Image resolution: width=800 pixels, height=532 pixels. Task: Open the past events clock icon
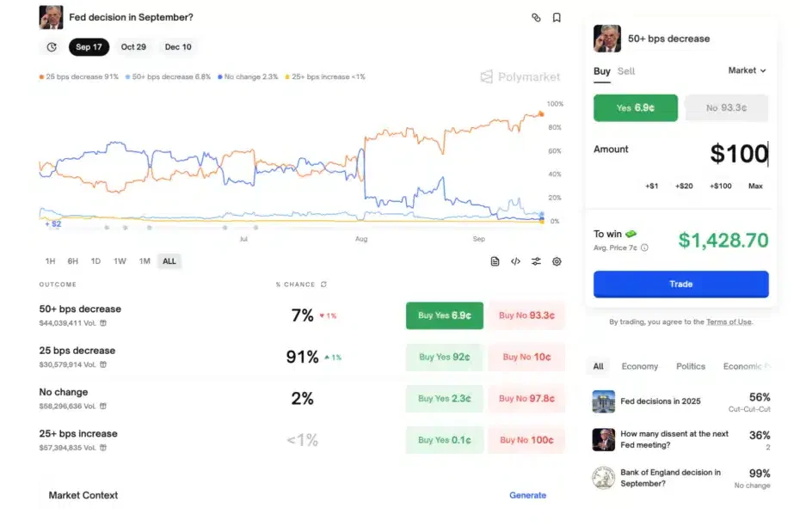pos(52,47)
